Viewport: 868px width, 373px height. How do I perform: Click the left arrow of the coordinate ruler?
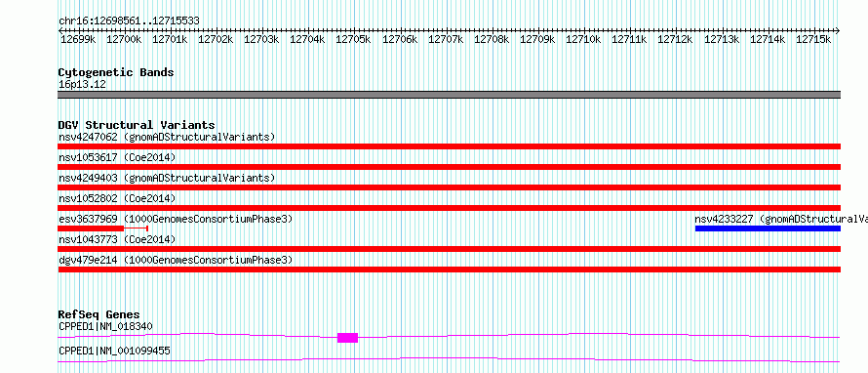click(x=60, y=30)
